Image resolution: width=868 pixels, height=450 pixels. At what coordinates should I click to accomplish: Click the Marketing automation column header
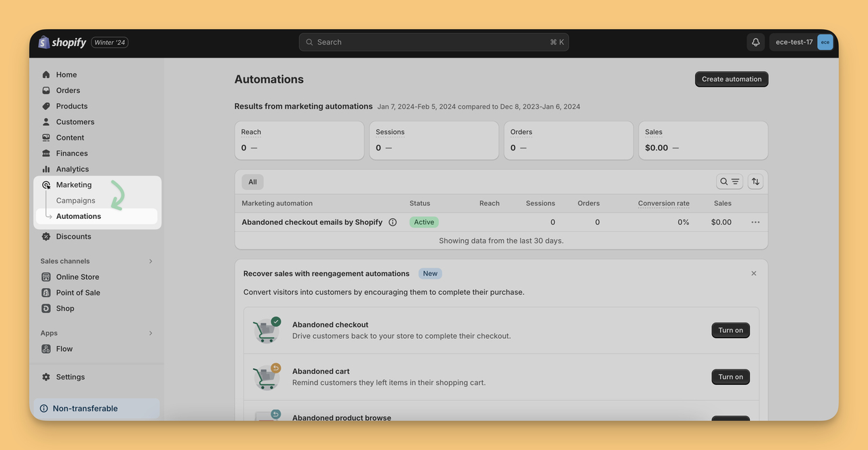click(277, 203)
